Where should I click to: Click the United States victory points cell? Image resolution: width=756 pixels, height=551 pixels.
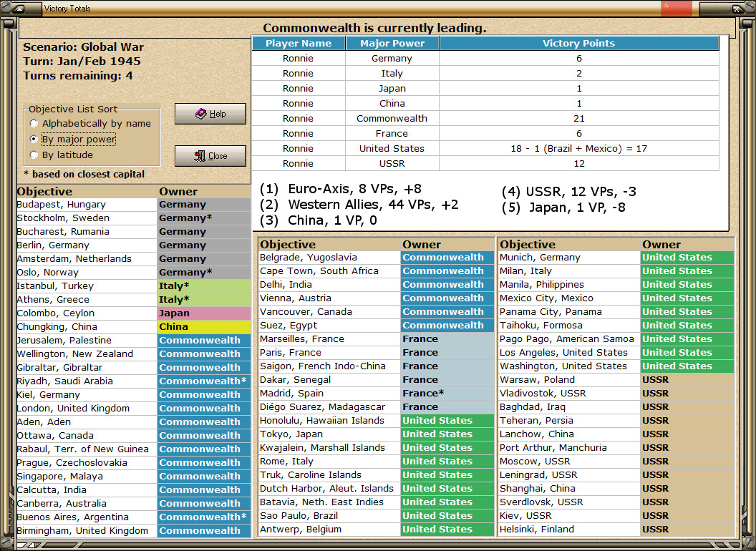pyautogui.click(x=578, y=148)
